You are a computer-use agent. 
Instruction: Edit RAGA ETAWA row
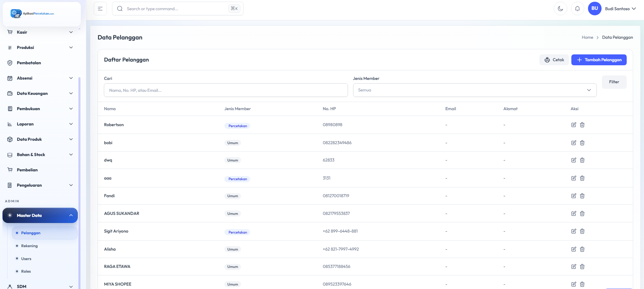(574, 267)
